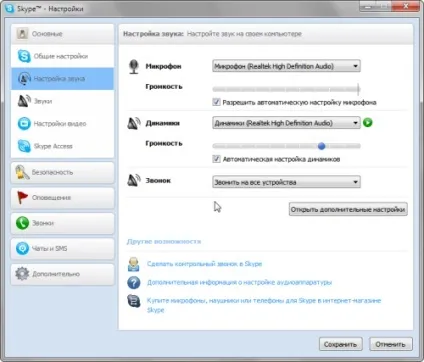This screenshot has height=362, width=424.
Task: Click the Общие настройки Skype icon
Action: click(24, 56)
